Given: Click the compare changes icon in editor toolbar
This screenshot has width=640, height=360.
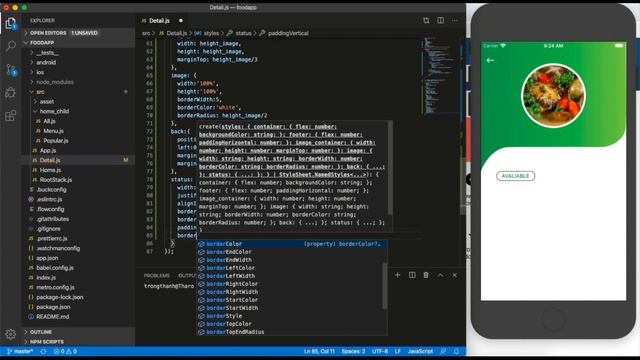Looking at the screenshot, I should click(426, 20).
